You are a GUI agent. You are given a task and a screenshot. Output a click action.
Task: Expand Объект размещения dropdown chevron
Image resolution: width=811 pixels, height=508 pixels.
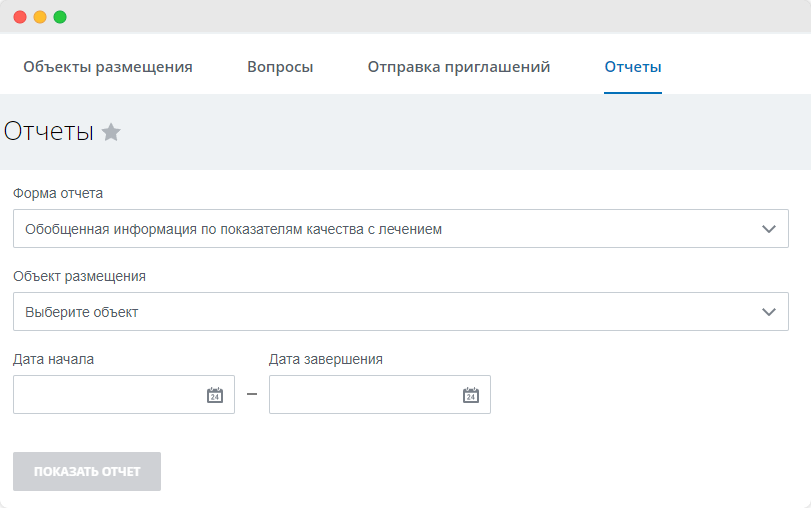point(769,312)
